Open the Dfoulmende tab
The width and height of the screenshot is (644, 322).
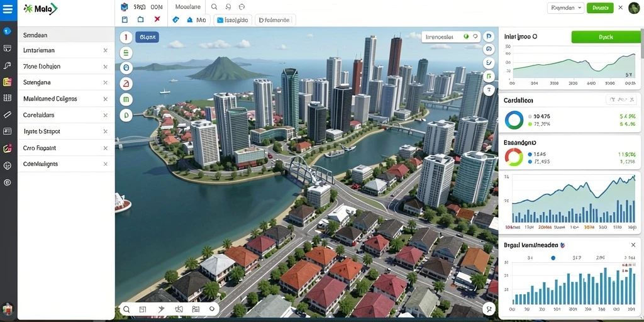point(275,19)
